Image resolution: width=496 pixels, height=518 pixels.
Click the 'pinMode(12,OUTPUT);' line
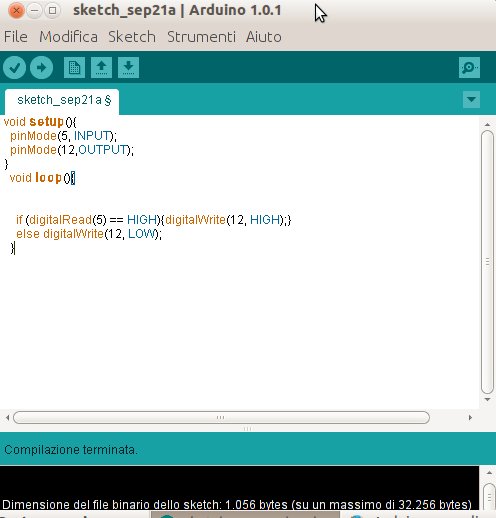[x=72, y=150]
